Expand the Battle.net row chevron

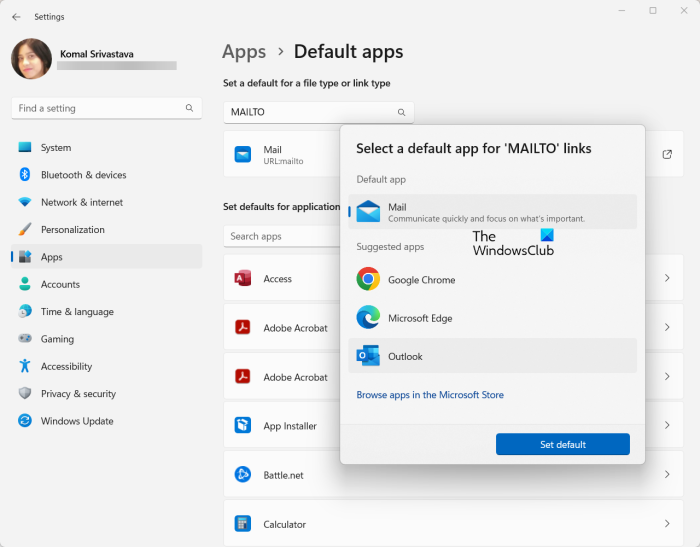click(x=667, y=475)
